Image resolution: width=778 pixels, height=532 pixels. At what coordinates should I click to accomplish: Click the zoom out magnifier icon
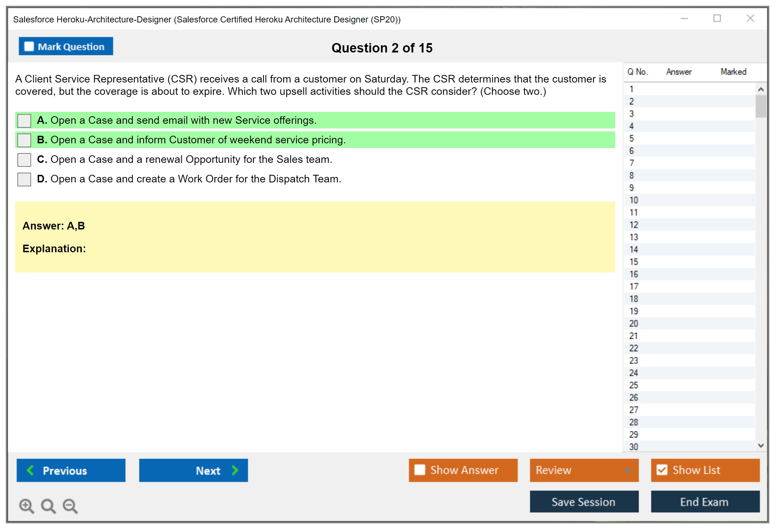70,506
